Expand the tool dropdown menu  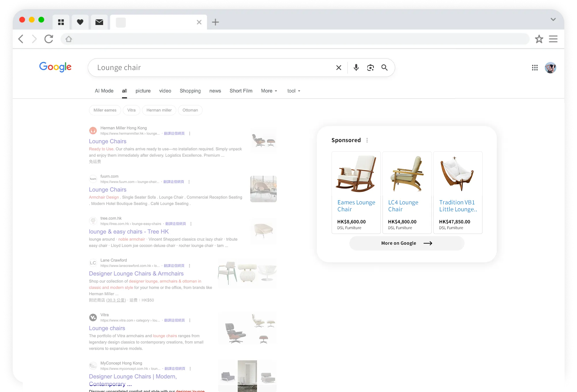(x=294, y=91)
